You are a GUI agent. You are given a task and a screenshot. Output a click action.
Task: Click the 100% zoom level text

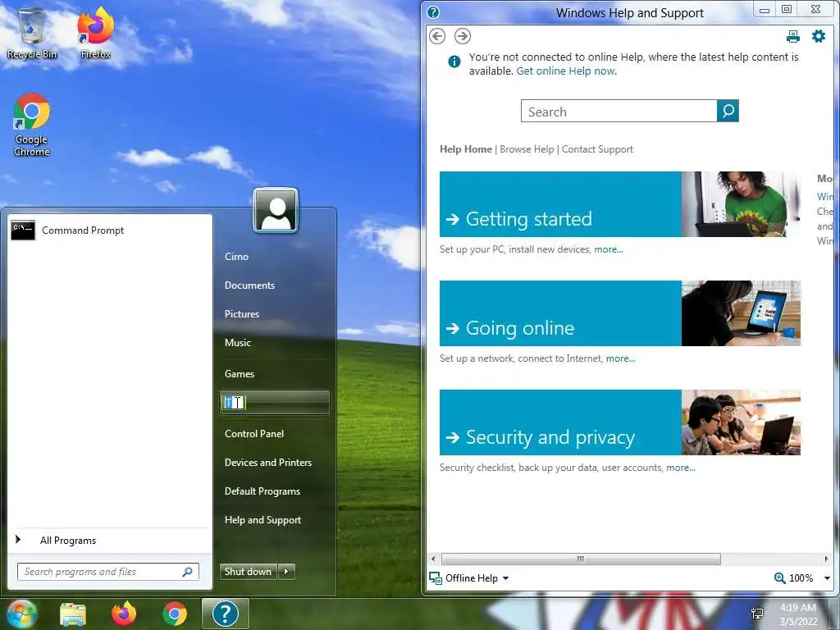[801, 578]
